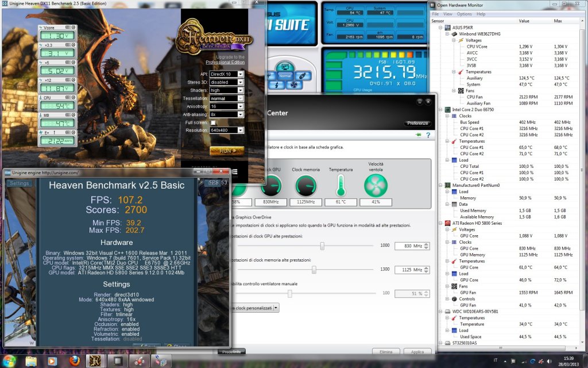
Task: Click the AI Suite lightning bolt icon
Action: click(x=277, y=85)
